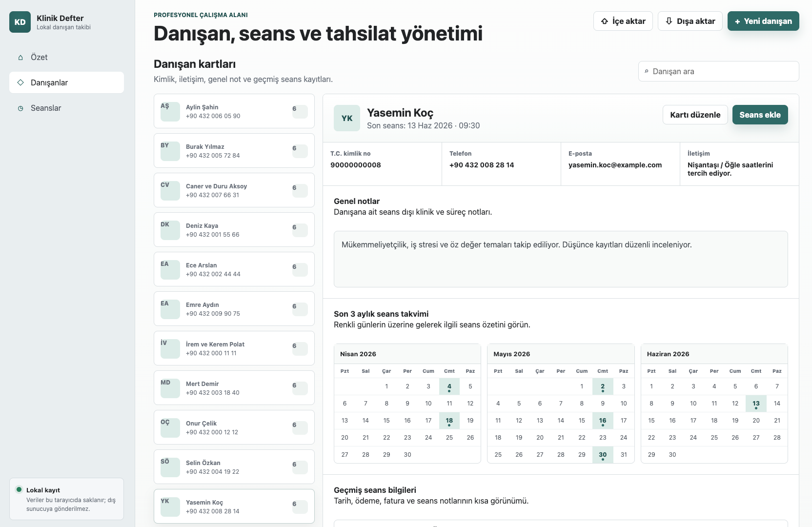The image size is (812, 527).
Task: Click the Geçmiş seans bilgileri heading
Action: click(375, 490)
